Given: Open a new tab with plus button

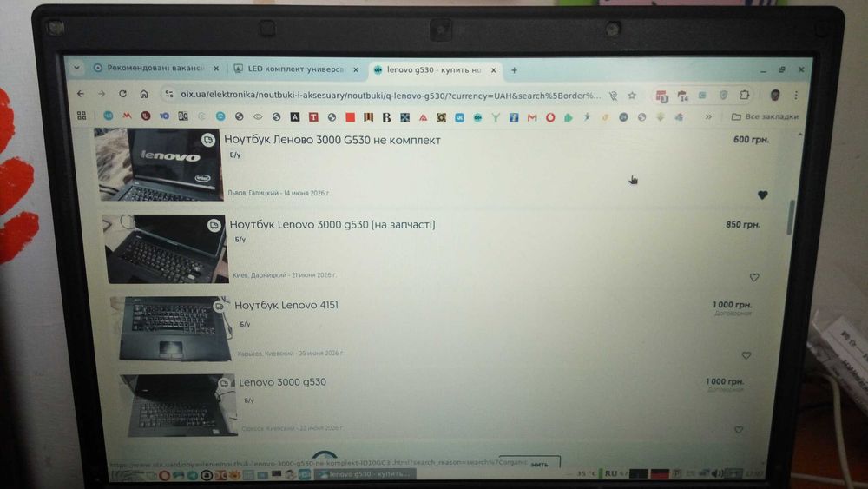Looking at the screenshot, I should click(514, 70).
